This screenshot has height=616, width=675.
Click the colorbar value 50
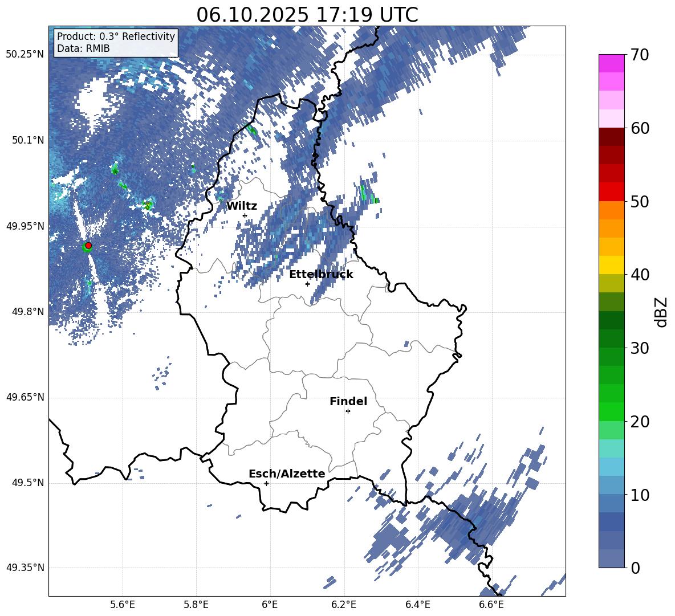(x=640, y=201)
